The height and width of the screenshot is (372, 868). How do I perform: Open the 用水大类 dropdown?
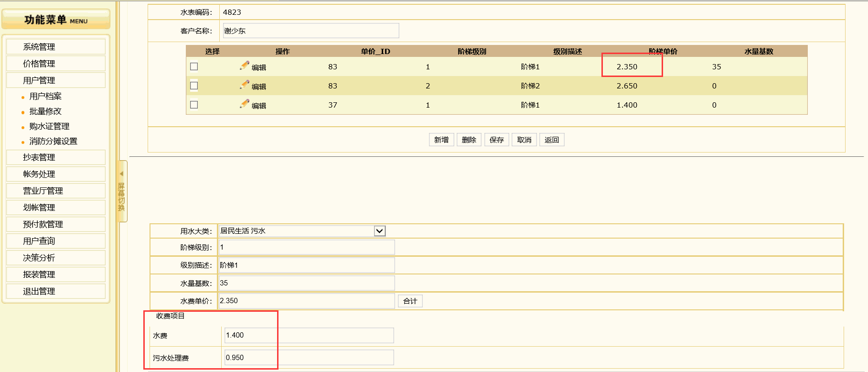[x=379, y=231]
